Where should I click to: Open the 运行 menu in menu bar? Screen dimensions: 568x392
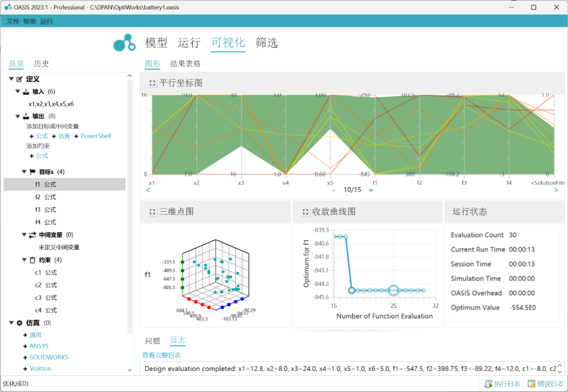click(x=46, y=22)
